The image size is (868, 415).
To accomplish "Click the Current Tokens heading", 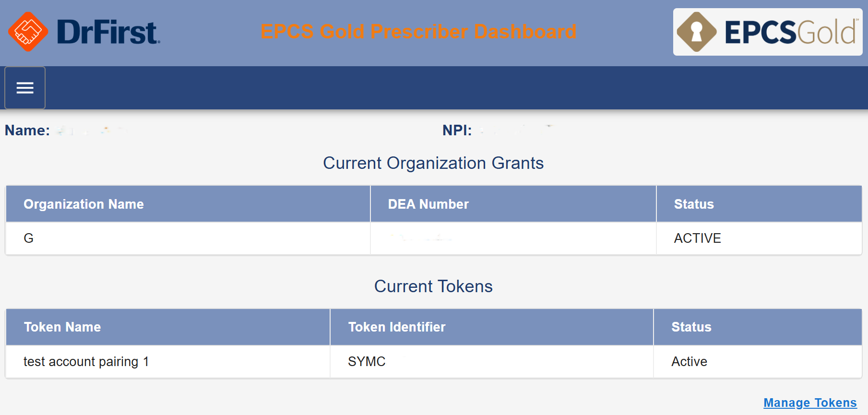I will pos(433,286).
